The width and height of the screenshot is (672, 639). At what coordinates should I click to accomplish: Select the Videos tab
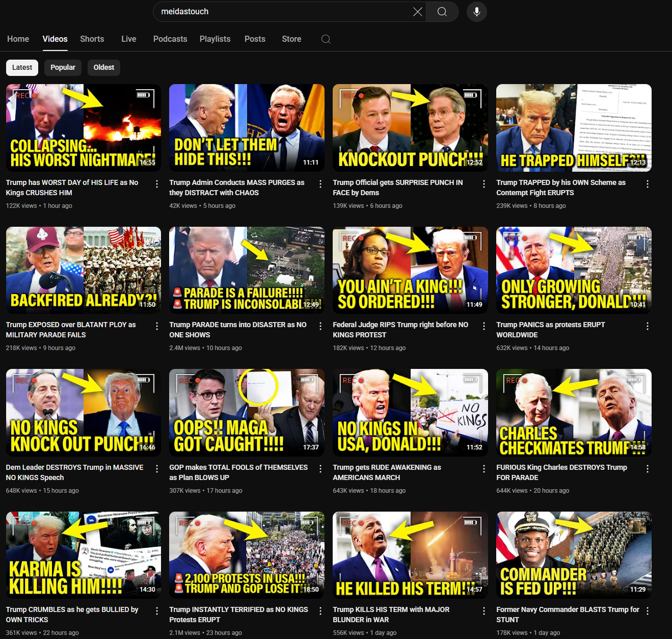[55, 39]
